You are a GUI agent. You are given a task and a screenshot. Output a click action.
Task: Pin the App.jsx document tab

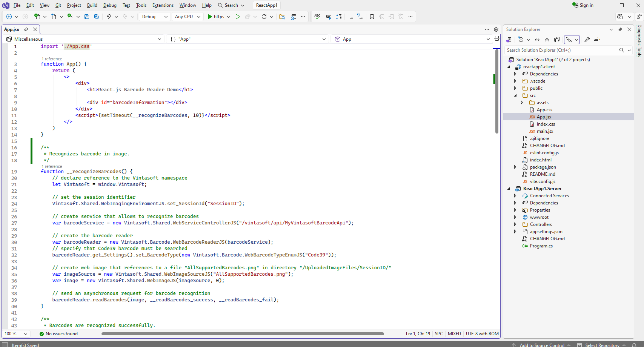point(26,29)
